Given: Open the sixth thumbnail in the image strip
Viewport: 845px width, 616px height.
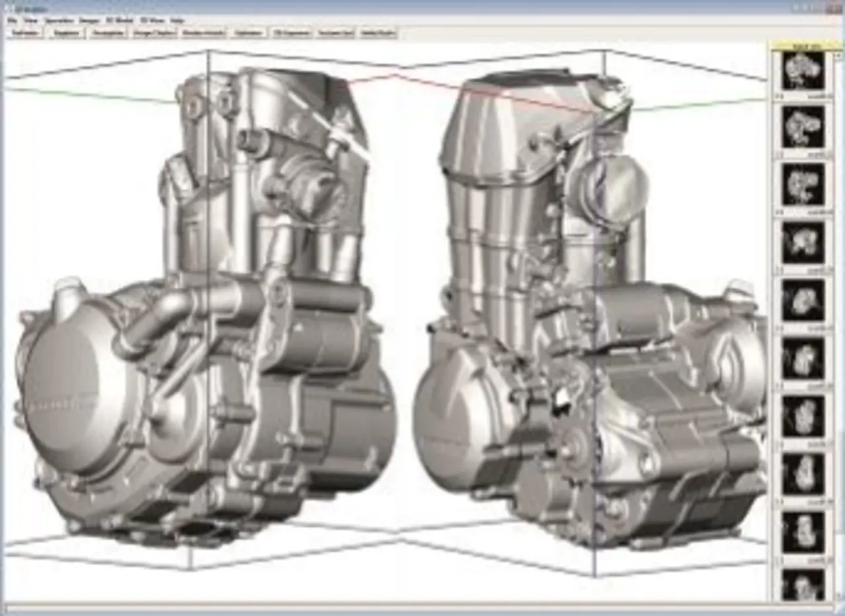Looking at the screenshot, I should [803, 357].
